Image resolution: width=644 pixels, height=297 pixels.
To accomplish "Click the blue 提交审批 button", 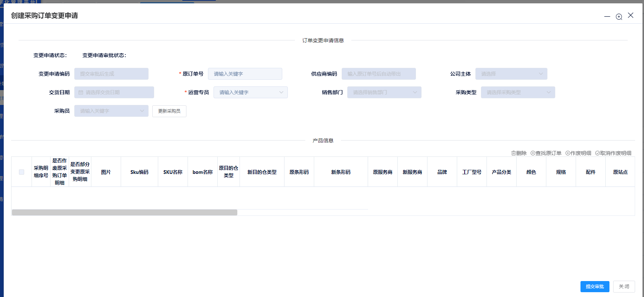I will [x=595, y=287].
